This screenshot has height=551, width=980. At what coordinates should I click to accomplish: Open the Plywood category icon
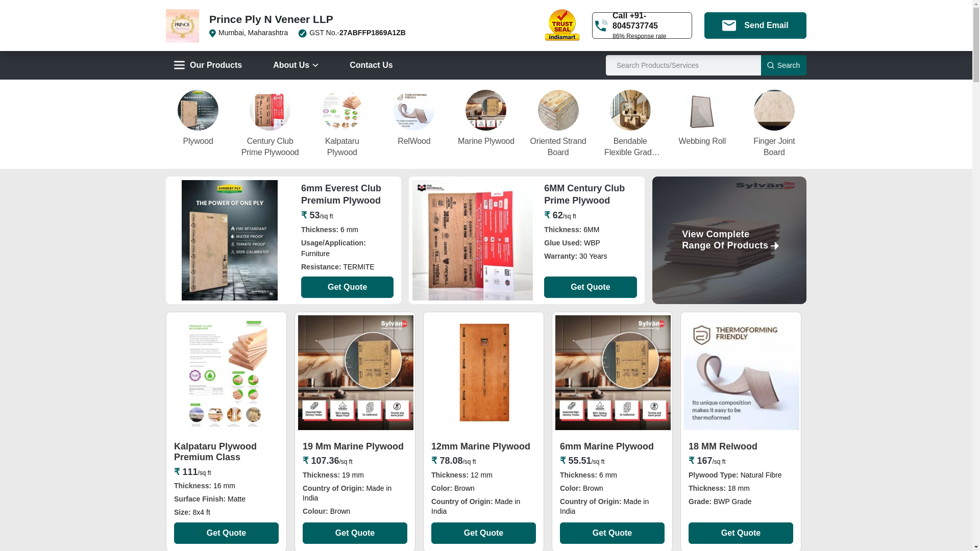coord(198,110)
